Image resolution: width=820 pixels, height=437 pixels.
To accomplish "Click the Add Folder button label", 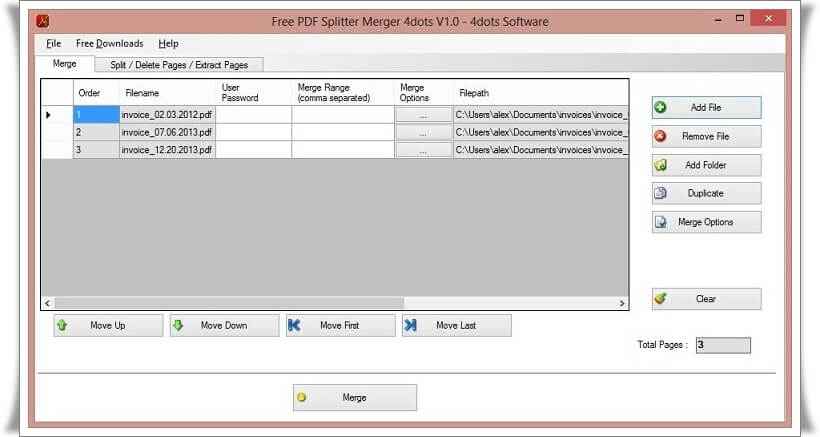I will (x=705, y=165).
